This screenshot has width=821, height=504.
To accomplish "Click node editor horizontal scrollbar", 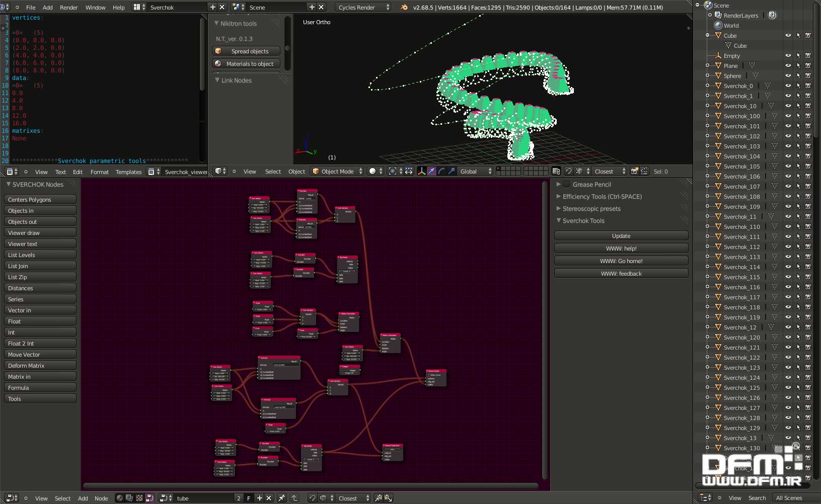I will pos(311,486).
